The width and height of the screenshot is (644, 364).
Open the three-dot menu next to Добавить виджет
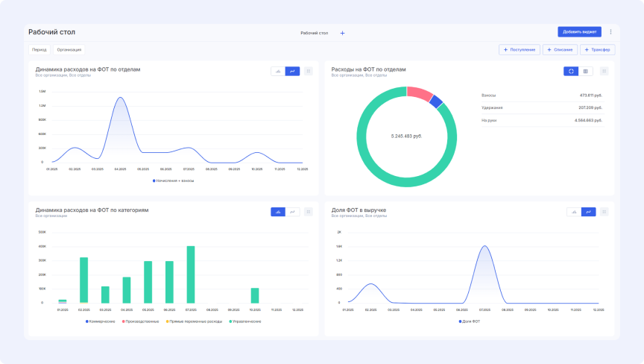tap(610, 32)
